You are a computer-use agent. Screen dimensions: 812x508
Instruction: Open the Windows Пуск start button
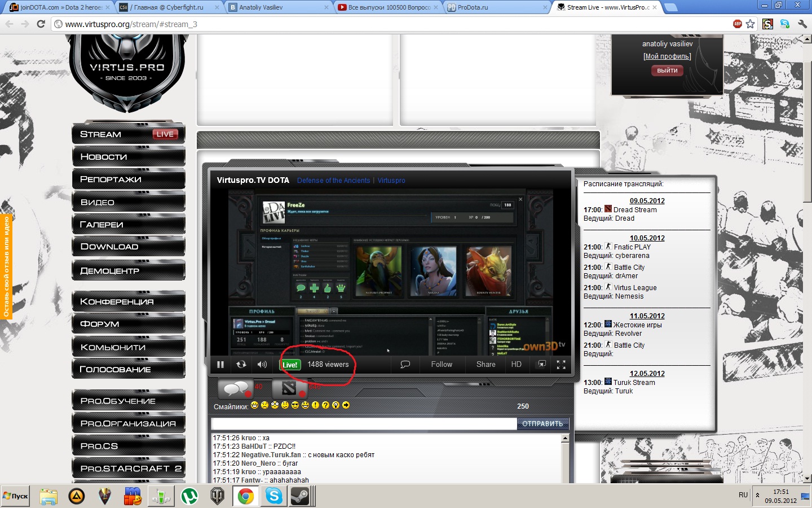click(15, 496)
